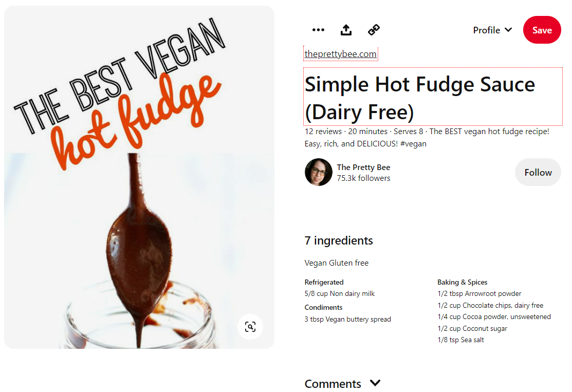
Task: Expand the Comments section chevron
Action: coord(375,383)
